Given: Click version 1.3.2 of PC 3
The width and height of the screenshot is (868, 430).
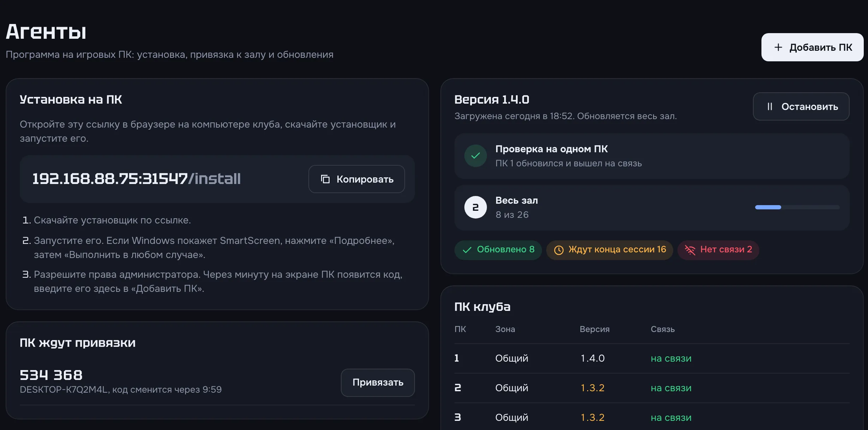Looking at the screenshot, I should pyautogui.click(x=593, y=418).
